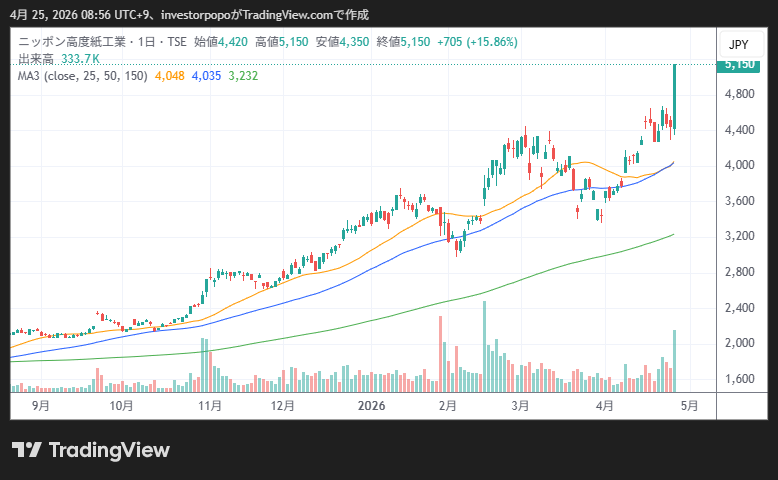Click the green MA value 3,232
This screenshot has width=778, height=480.
point(244,74)
